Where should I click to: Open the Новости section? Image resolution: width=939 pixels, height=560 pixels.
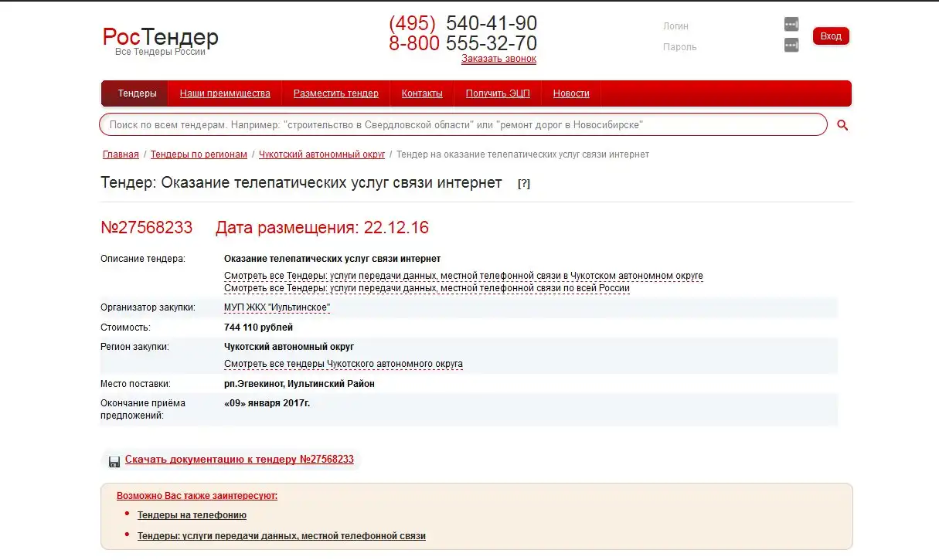point(571,93)
